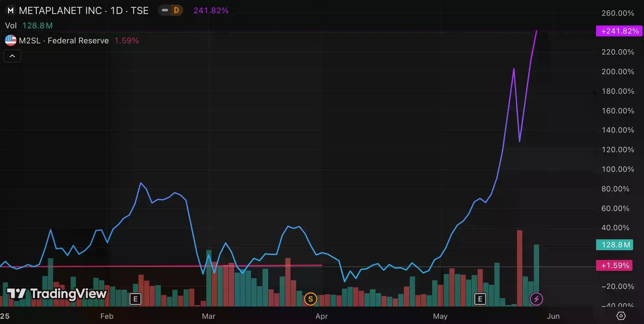Click the red 1.59% M2SL legend value
The image size is (644, 324).
tap(127, 41)
